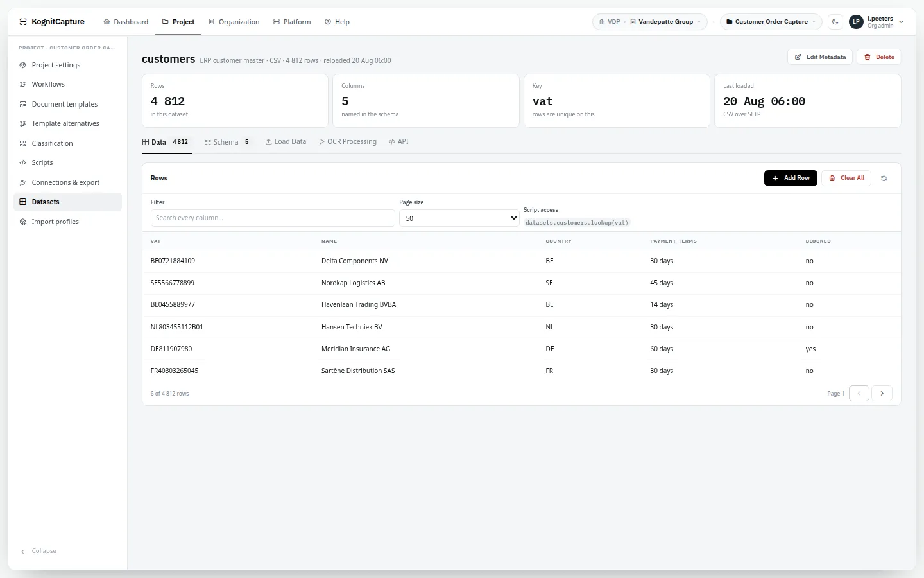Open Project settings in sidebar
924x578 pixels.
(x=67, y=65)
